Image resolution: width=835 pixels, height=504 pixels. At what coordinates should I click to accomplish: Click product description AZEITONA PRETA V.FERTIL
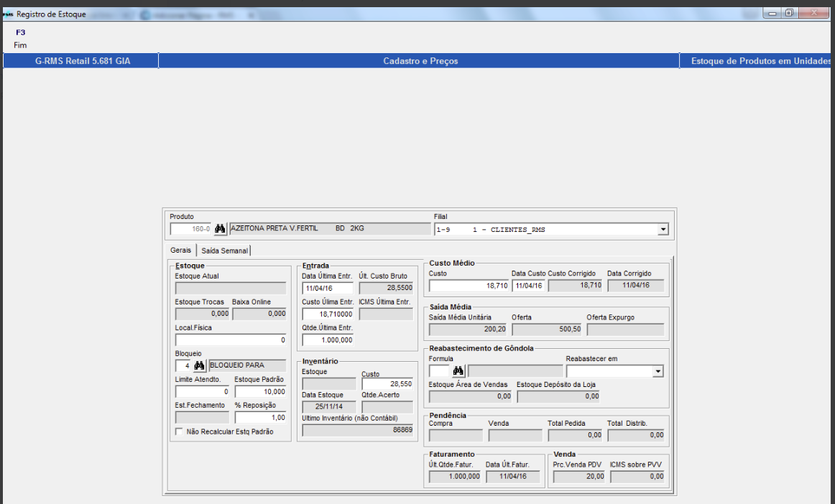[x=330, y=229]
